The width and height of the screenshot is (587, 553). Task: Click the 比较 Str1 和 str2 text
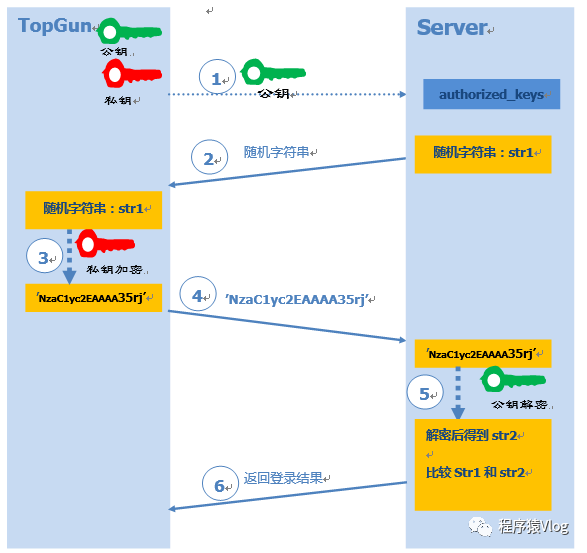click(475, 473)
